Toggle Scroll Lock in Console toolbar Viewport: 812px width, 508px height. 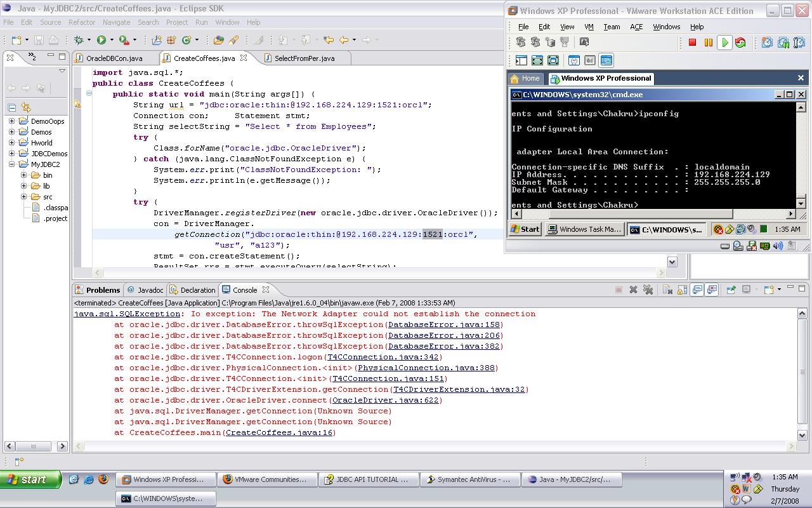682,290
